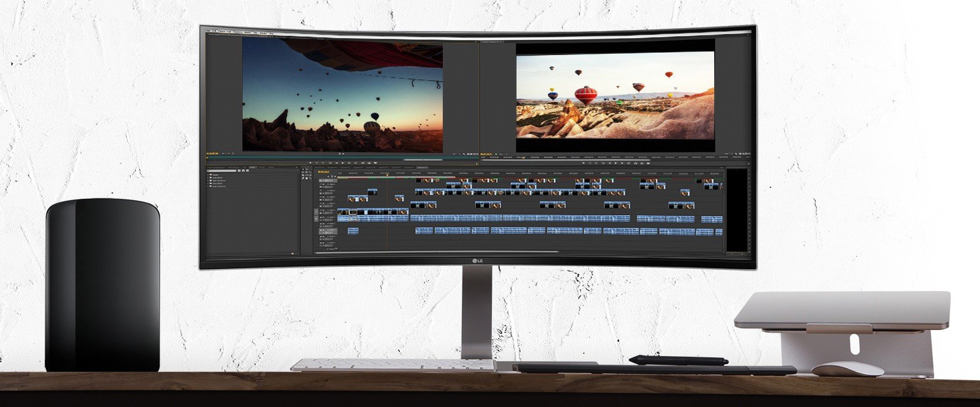Open Program monitor settings wrench
Screen dimensions: 980x407
coord(736,154)
